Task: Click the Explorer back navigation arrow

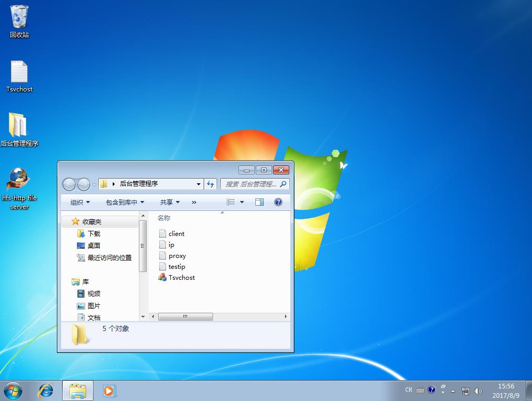Action: 69,184
